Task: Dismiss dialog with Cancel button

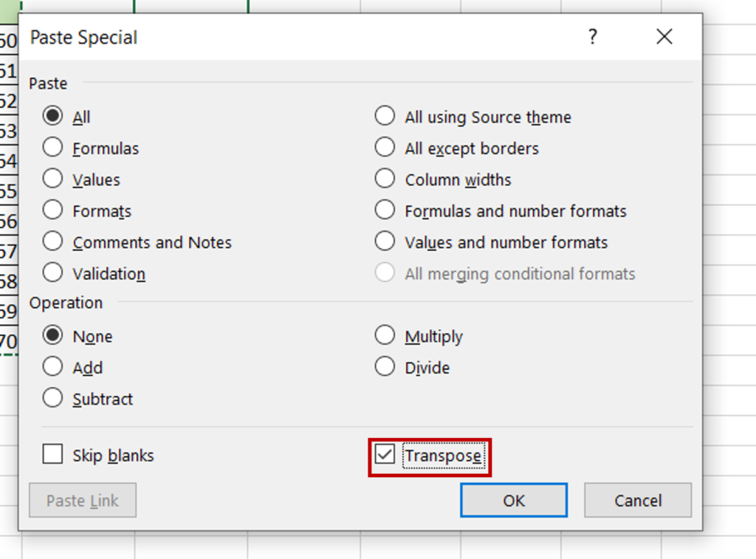Action: (637, 500)
